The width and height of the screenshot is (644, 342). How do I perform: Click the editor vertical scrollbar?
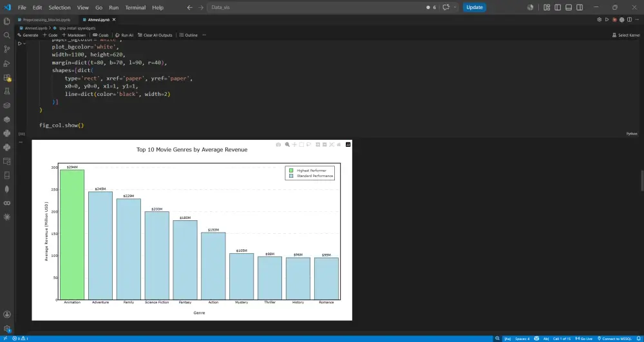pyautogui.click(x=641, y=180)
